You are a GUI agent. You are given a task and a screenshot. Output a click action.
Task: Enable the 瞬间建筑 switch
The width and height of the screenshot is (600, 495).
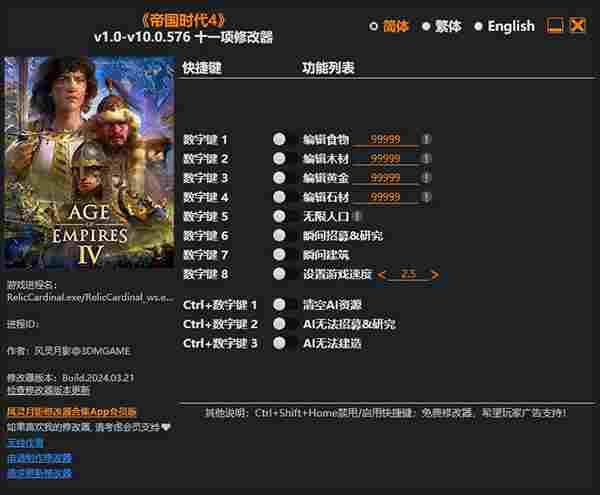tap(285, 255)
